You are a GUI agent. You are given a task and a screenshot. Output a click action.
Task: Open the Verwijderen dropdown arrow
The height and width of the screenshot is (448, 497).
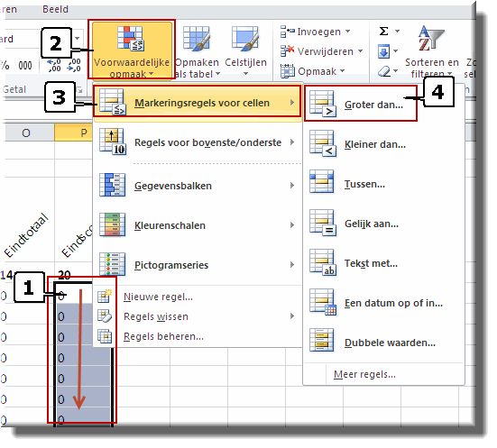click(361, 51)
